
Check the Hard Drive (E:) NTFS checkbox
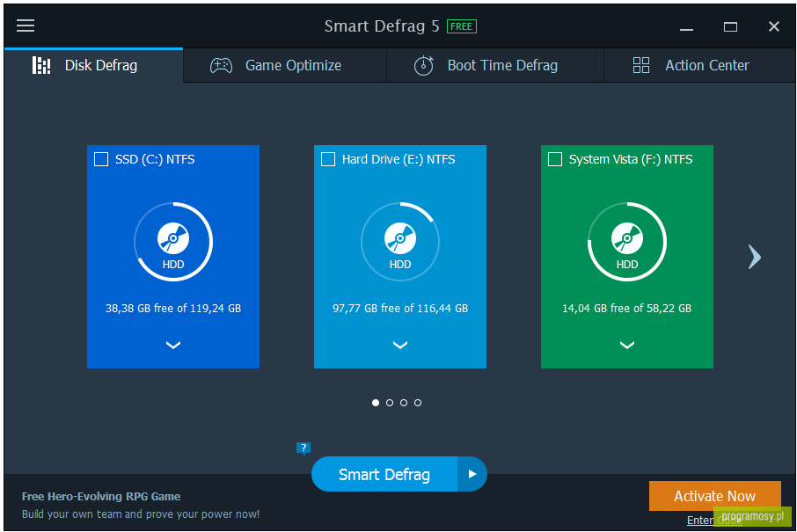tap(328, 159)
